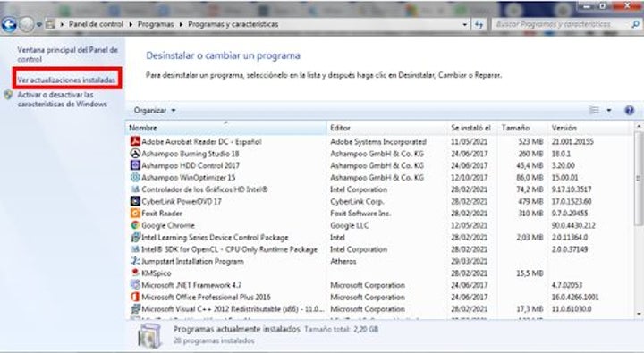
Task: Click the Microsoft Office Professional Plus 2016 icon
Action: coord(135,297)
